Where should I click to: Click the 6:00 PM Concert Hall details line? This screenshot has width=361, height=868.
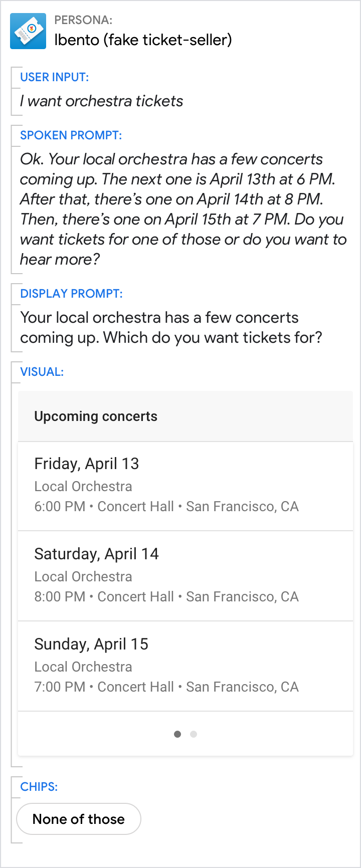point(166,507)
